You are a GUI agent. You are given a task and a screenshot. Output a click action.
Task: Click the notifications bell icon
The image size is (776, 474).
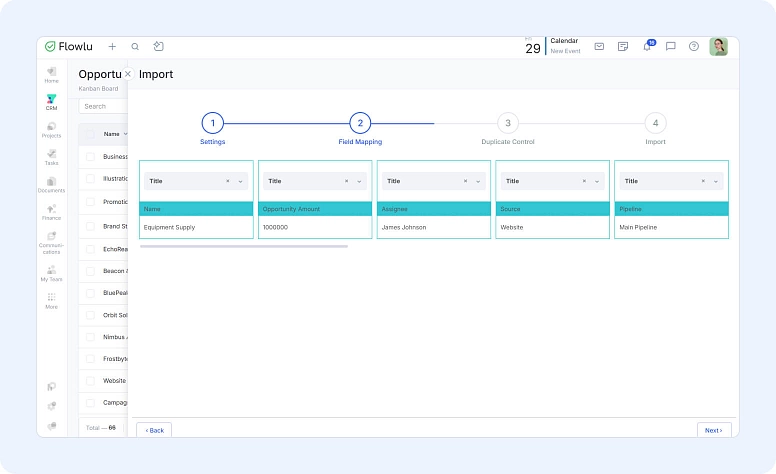click(647, 46)
